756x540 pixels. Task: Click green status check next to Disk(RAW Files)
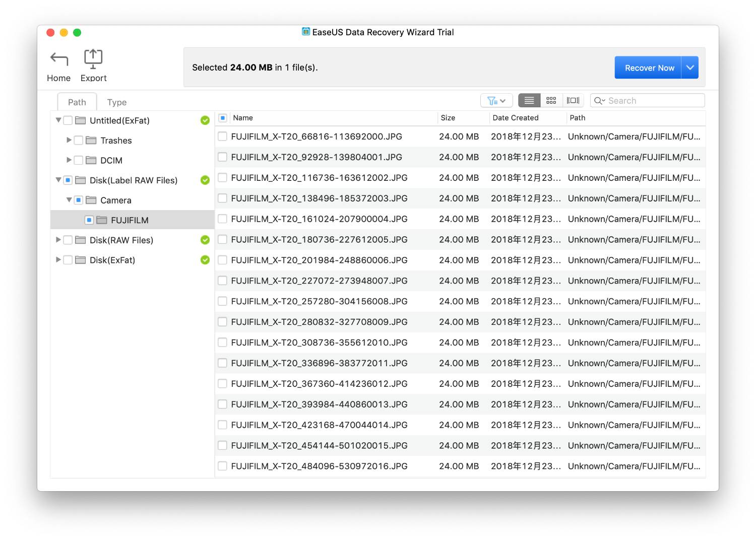coord(205,240)
